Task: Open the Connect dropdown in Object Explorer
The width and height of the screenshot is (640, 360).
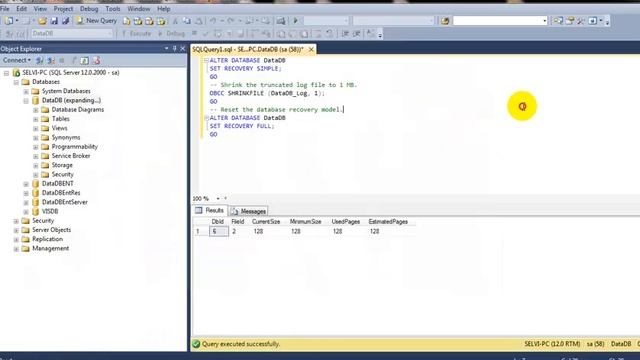Action: coord(16,60)
